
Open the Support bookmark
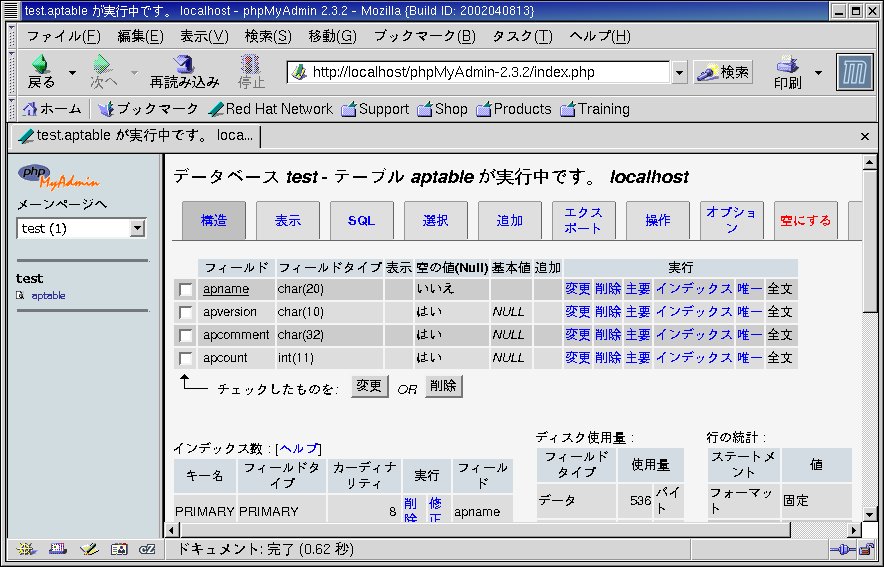point(375,109)
